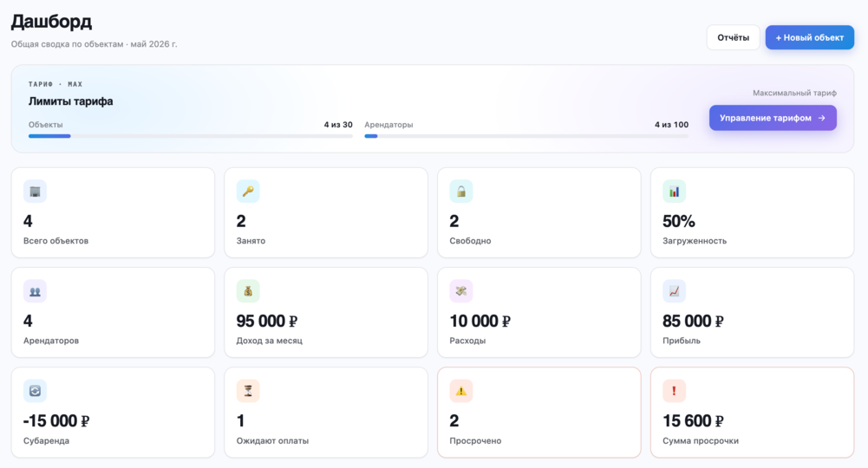Click the red exclamation icon above Сумма просрочки
The width and height of the screenshot is (868, 468).
pyautogui.click(x=675, y=391)
